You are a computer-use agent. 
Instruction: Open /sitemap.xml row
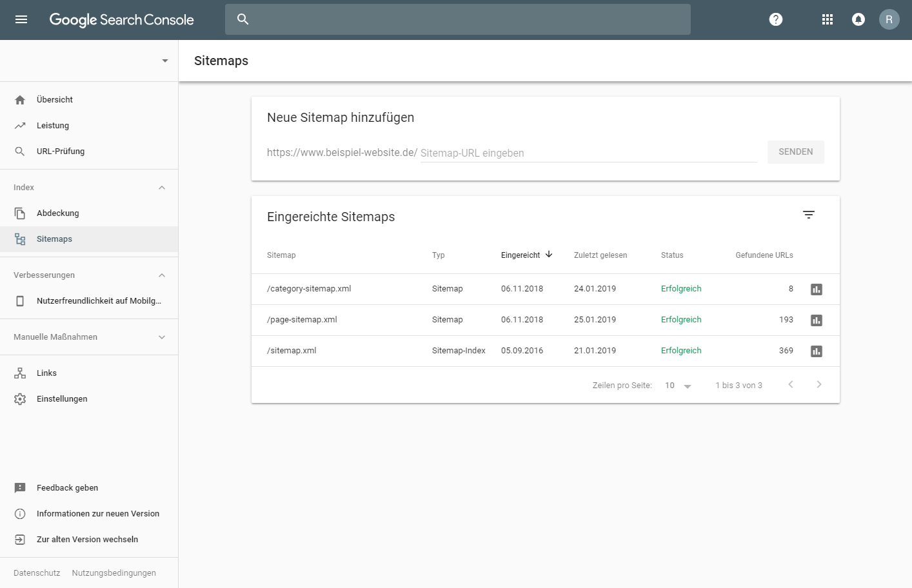coord(546,351)
